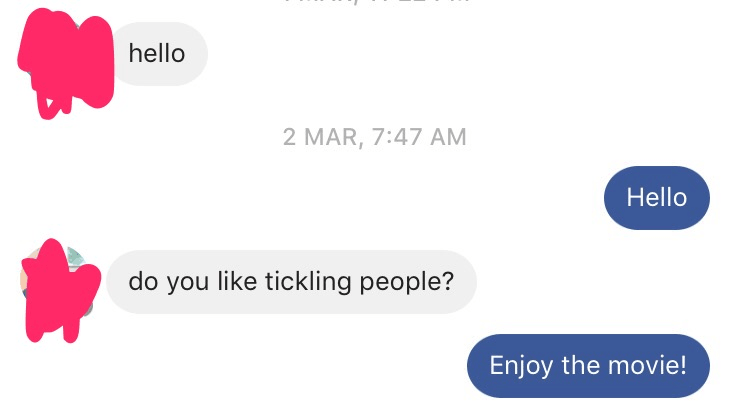Viewport: 750px width, 403px height.
Task: Tap the word "the" in the "Enjoy the movie!" reply
Action: pos(584,365)
